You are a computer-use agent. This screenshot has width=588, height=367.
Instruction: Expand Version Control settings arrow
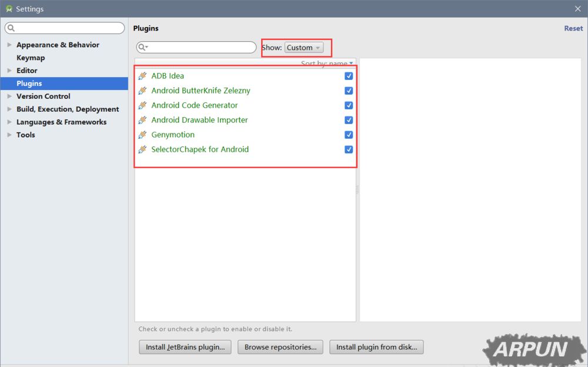click(9, 96)
